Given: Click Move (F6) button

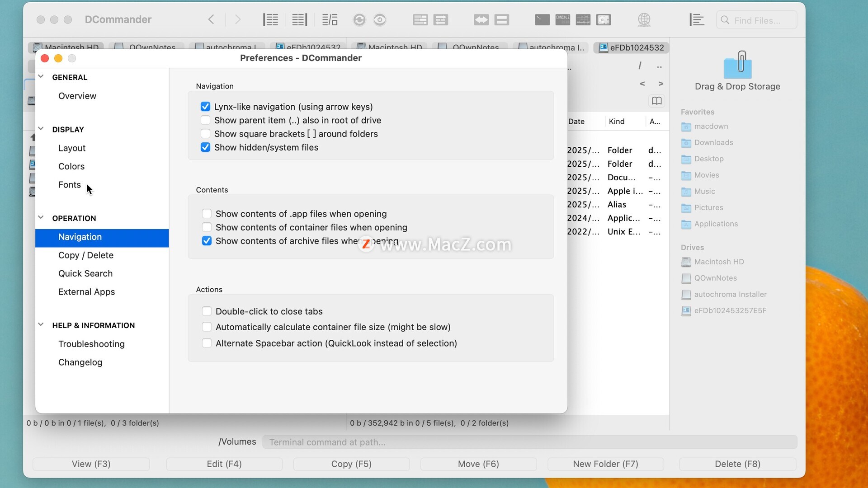Looking at the screenshot, I should coord(478,464).
